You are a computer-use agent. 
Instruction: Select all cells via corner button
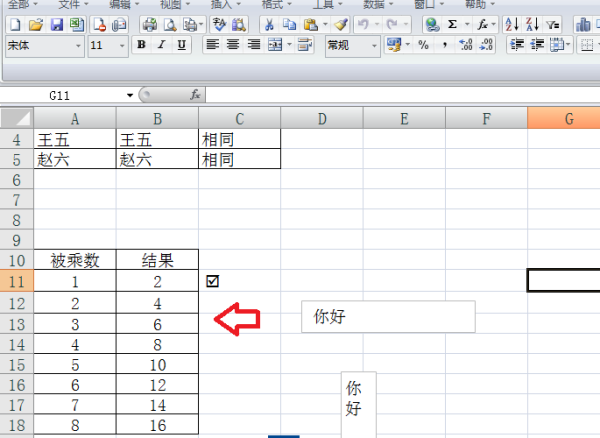17,118
